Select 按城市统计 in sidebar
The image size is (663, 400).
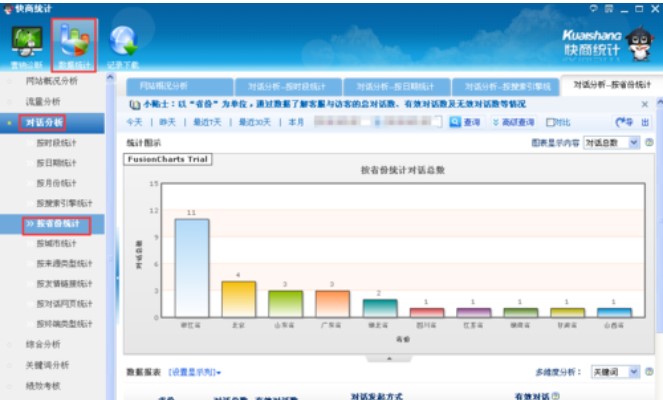coord(56,244)
